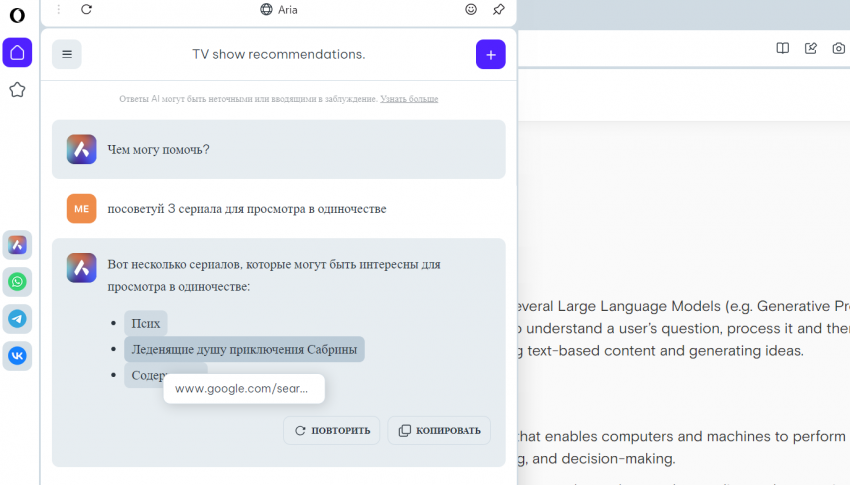Open Aria AI from the sidebar
This screenshot has height=485, width=850.
point(17,245)
